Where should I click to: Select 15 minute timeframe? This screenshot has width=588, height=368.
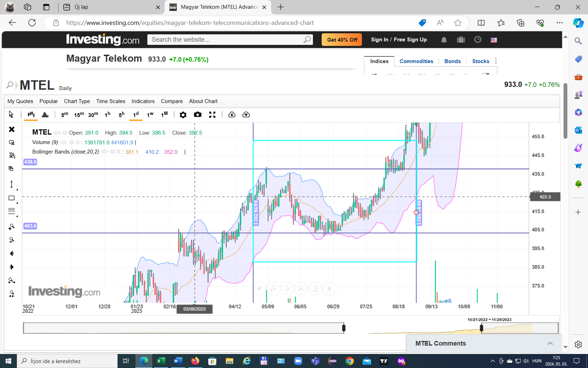tap(79, 114)
